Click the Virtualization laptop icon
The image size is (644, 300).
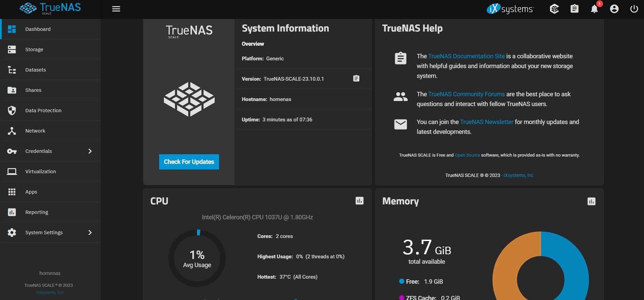coord(12,172)
